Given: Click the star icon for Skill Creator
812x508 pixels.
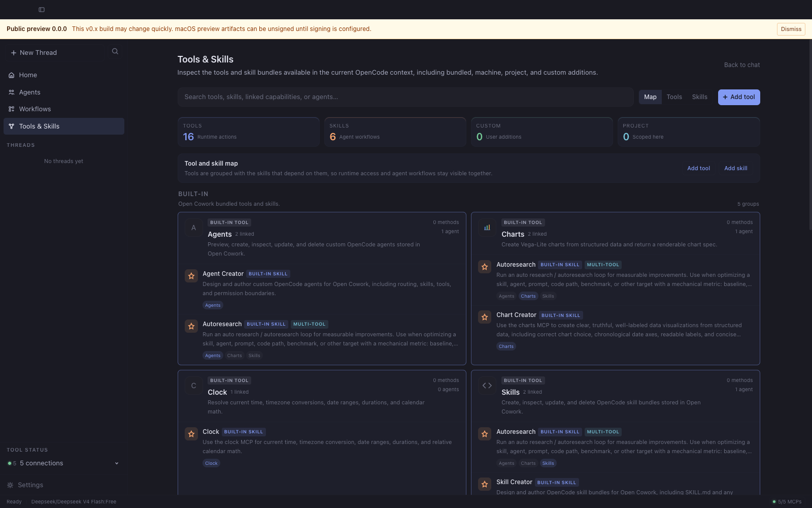Looking at the screenshot, I should coord(485,484).
